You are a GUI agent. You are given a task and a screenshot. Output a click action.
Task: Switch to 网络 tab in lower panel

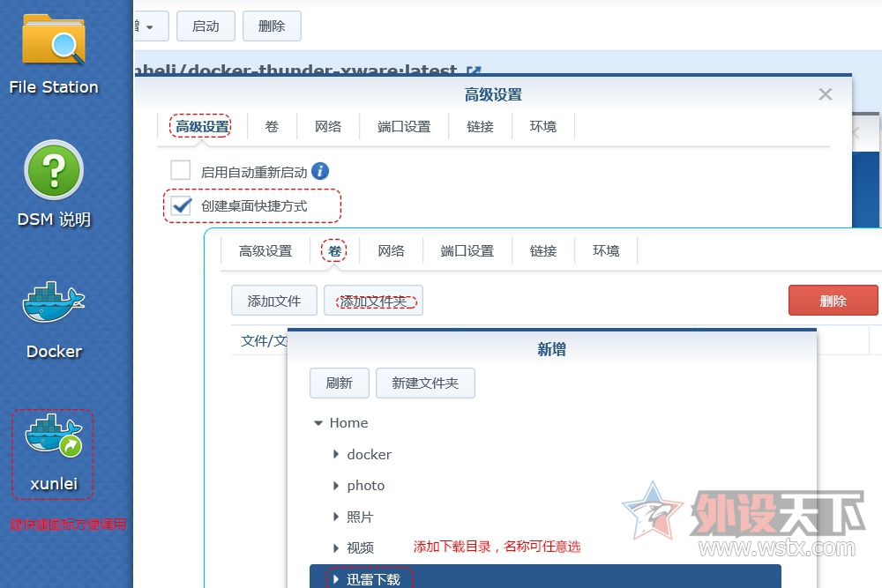pos(391,250)
